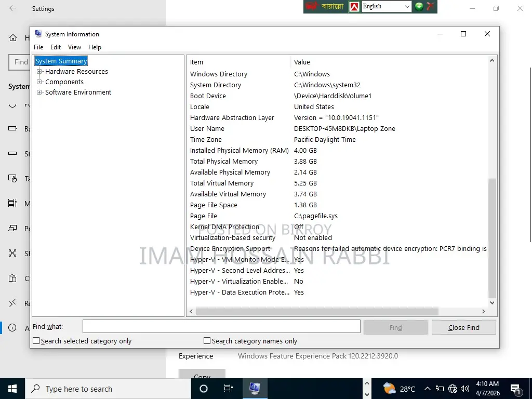Open the Edit menu in System Information
This screenshot has width=532, height=399.
[55, 47]
